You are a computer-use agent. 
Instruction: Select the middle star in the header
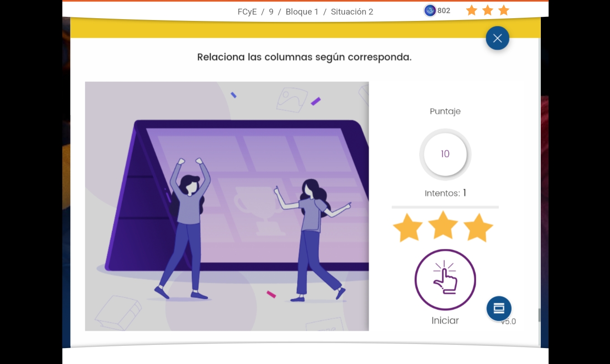coord(488,10)
